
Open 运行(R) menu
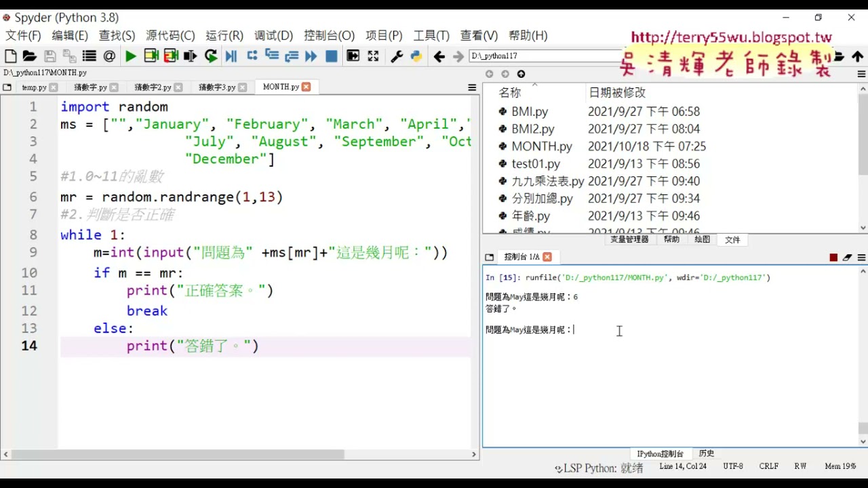[224, 35]
